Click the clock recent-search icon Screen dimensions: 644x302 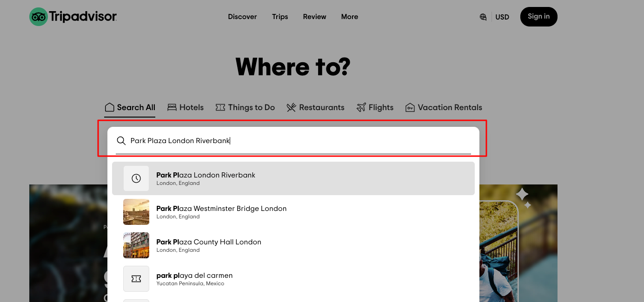[x=136, y=178]
